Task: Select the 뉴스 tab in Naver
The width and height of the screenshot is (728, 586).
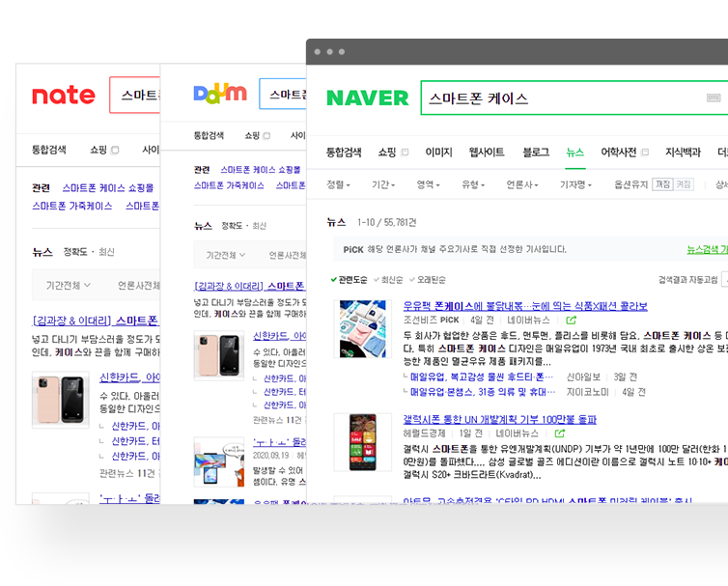Action: click(575, 153)
